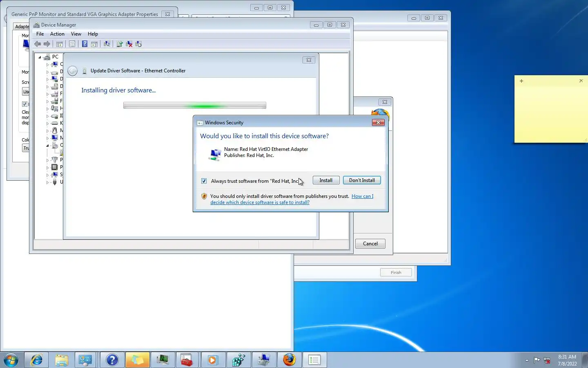Go back in Device Manager toolbar
This screenshot has height=368, width=588.
click(x=38, y=44)
